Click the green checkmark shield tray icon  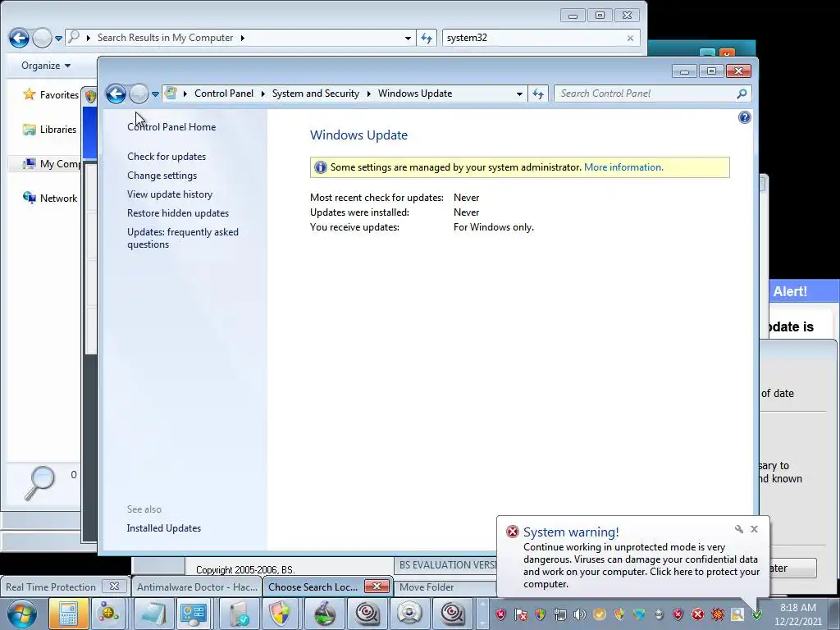click(756, 614)
